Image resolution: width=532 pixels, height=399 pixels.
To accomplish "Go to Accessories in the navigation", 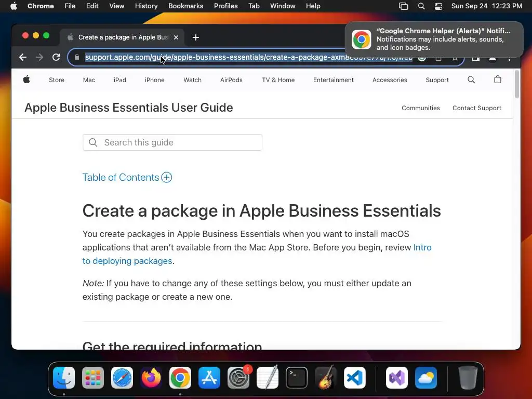I will [x=390, y=80].
